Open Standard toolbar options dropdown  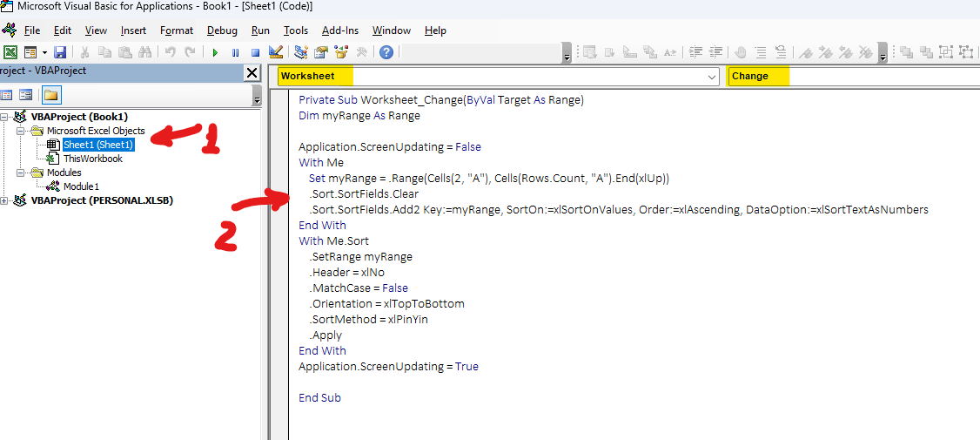click(x=567, y=52)
